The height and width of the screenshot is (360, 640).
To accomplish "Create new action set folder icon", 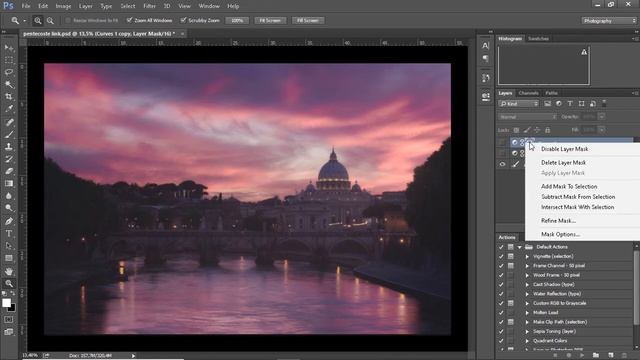I will (596, 355).
